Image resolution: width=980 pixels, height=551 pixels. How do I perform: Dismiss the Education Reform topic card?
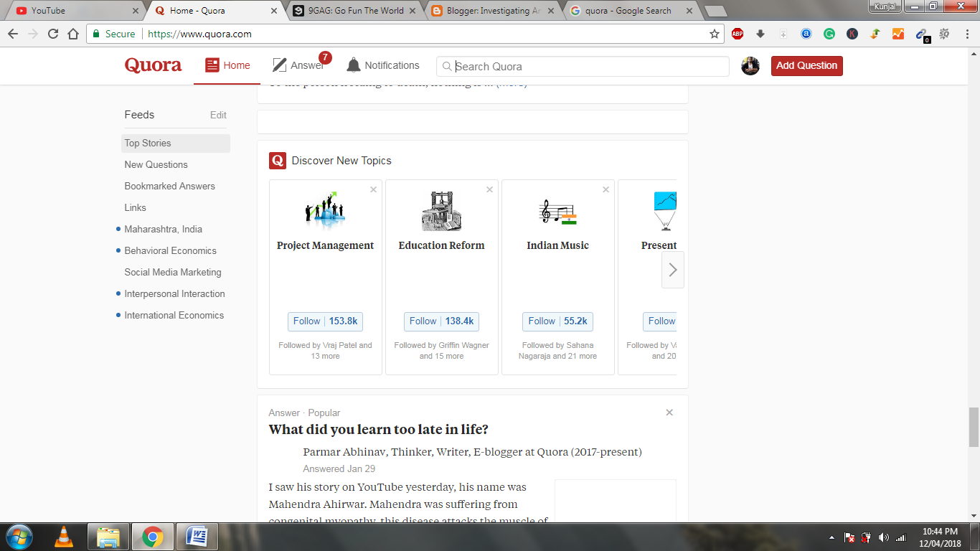pos(489,189)
